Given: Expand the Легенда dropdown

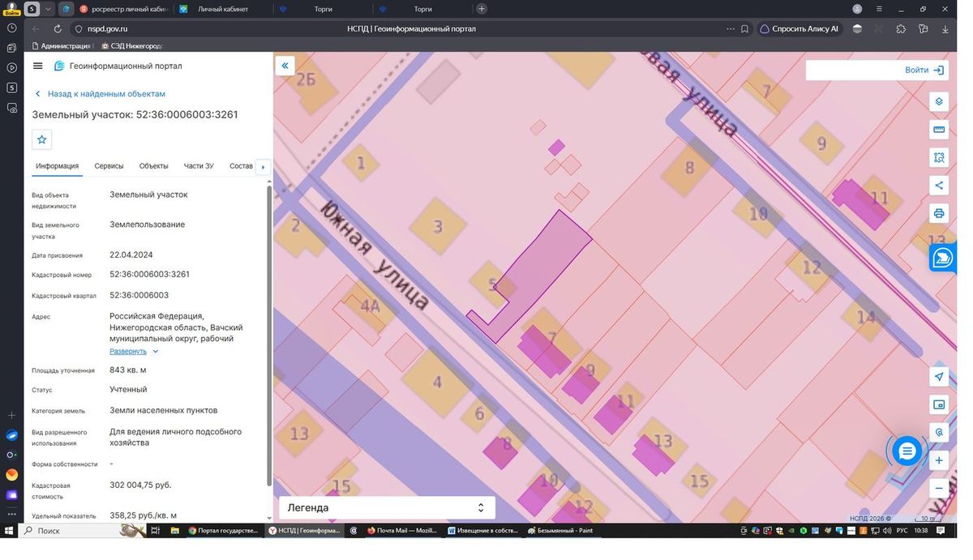Looking at the screenshot, I should click(387, 507).
